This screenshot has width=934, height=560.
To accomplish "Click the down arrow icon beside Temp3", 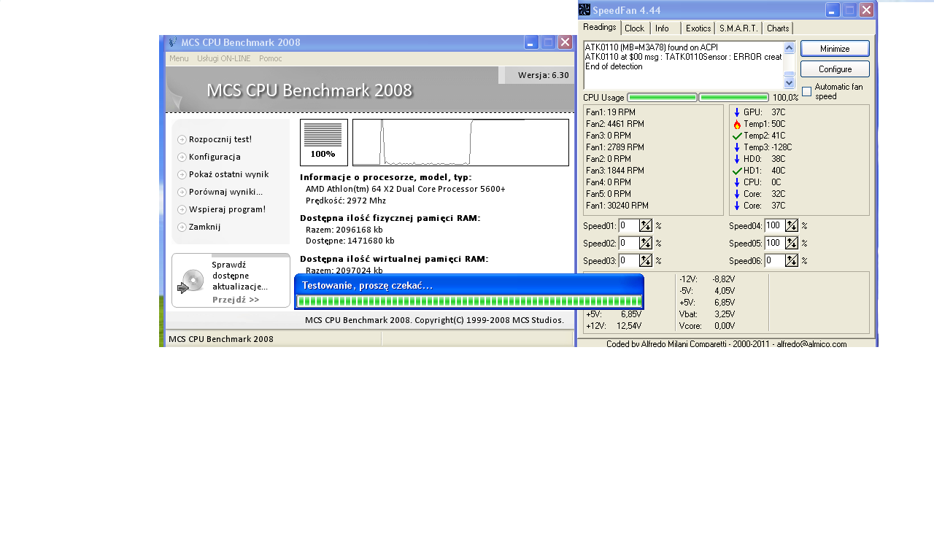I will pyautogui.click(x=737, y=147).
